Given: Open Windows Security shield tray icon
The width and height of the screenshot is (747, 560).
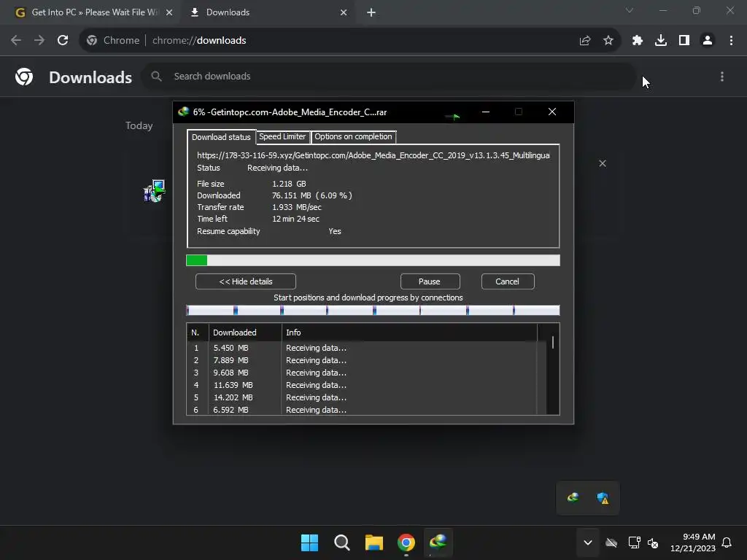Looking at the screenshot, I should pos(603,498).
